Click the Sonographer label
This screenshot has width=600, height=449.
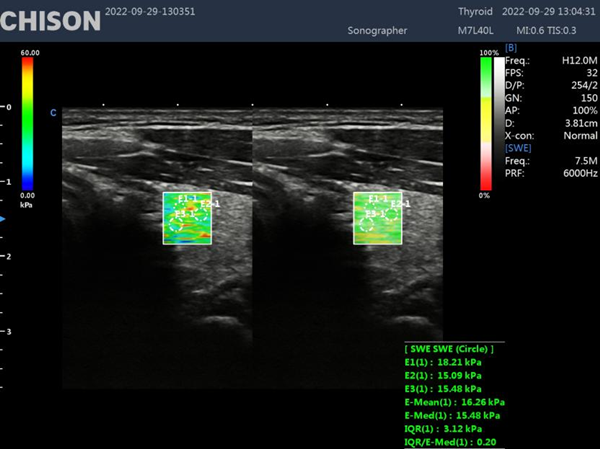(377, 31)
